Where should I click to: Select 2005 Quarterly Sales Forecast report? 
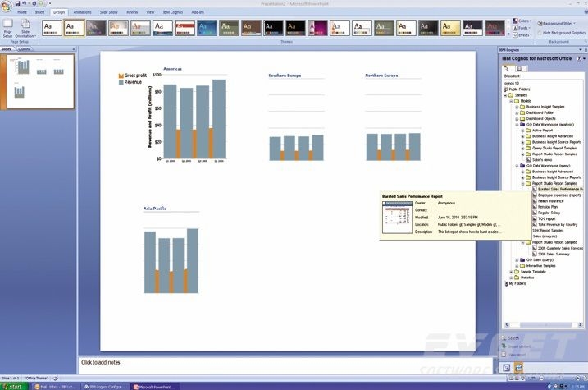pyautogui.click(x=560, y=248)
